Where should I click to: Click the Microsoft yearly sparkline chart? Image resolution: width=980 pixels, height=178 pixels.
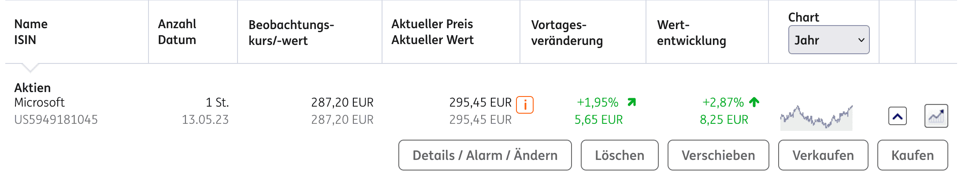point(816,118)
